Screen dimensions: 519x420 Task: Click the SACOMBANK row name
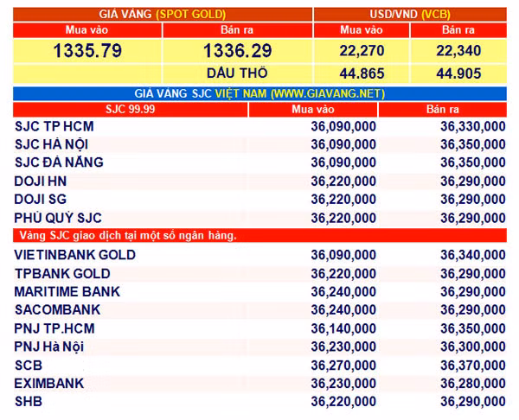(58, 310)
